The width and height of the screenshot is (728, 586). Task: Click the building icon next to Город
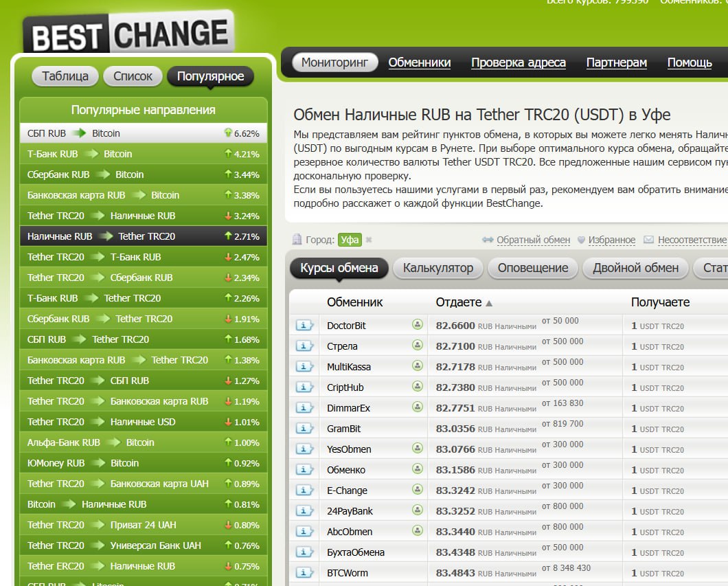(297, 240)
